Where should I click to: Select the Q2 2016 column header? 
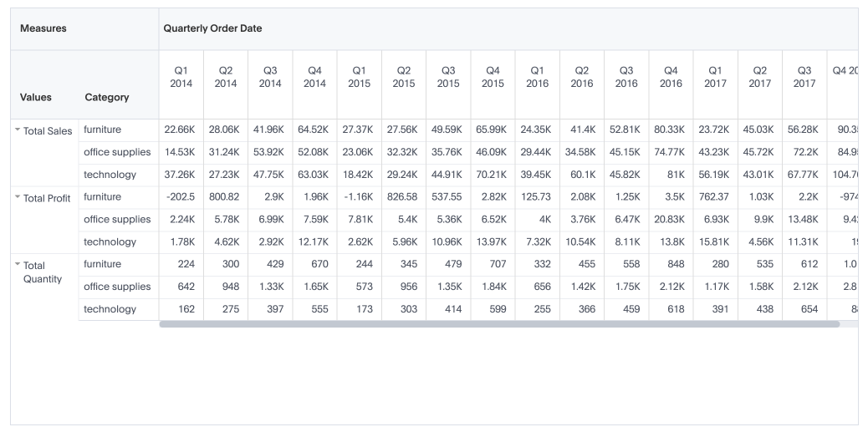(x=581, y=77)
